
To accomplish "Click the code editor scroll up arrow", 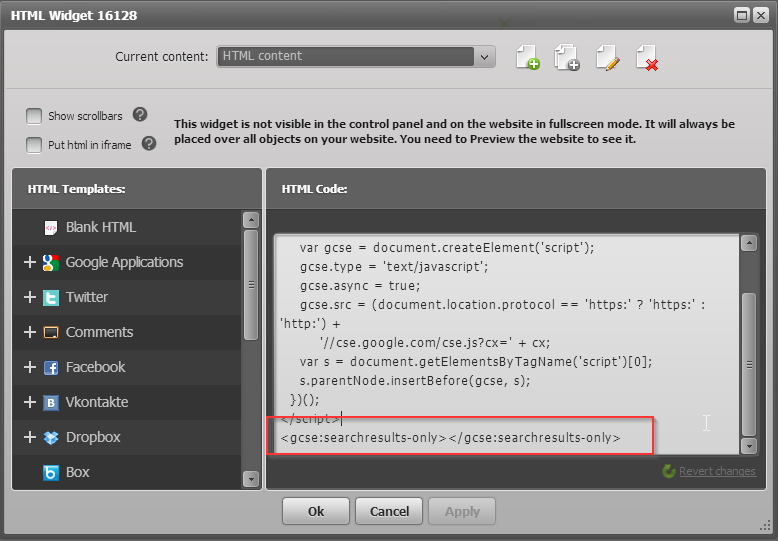I will point(749,243).
